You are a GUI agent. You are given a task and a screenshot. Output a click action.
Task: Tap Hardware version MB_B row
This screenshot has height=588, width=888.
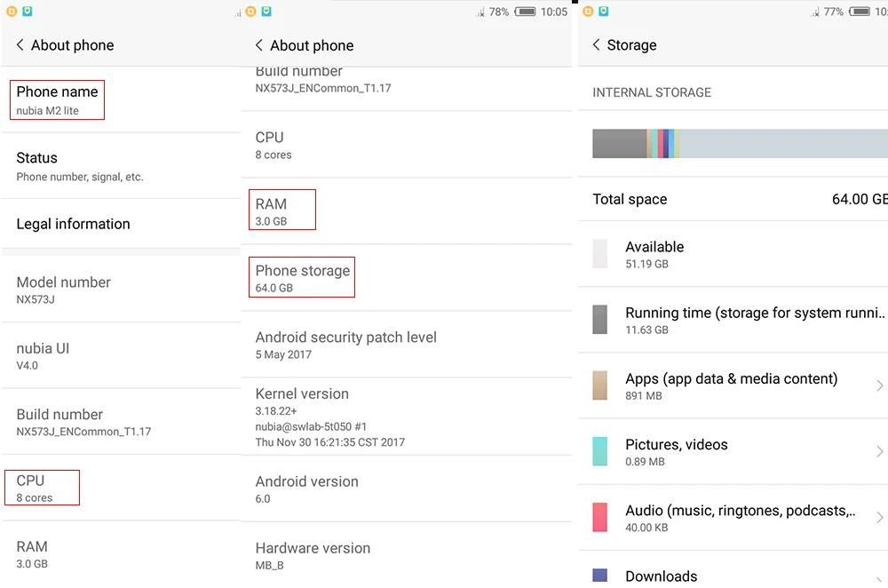[x=406, y=555]
